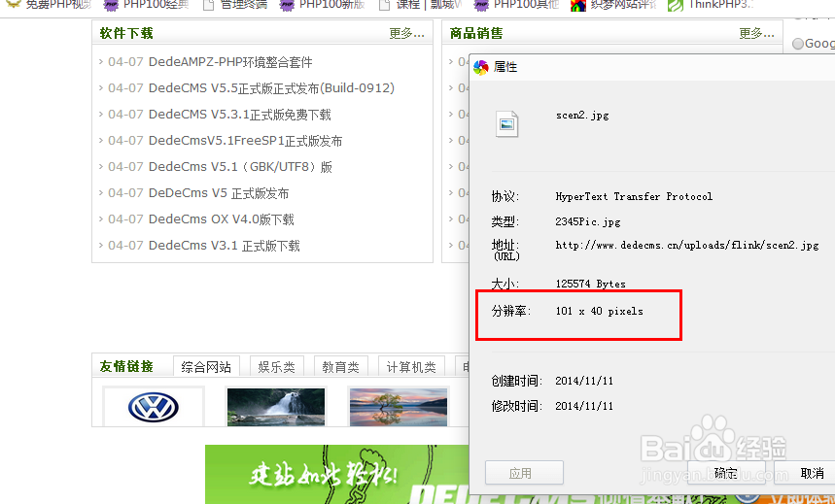
Task: Click the URL text ending with flink/scen2.jpg
Action: (x=687, y=246)
